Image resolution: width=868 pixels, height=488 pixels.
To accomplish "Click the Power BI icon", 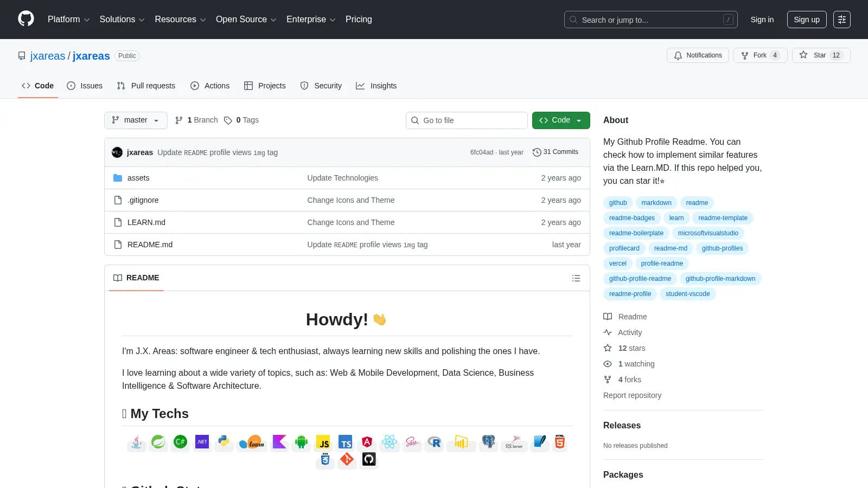I will point(461,442).
